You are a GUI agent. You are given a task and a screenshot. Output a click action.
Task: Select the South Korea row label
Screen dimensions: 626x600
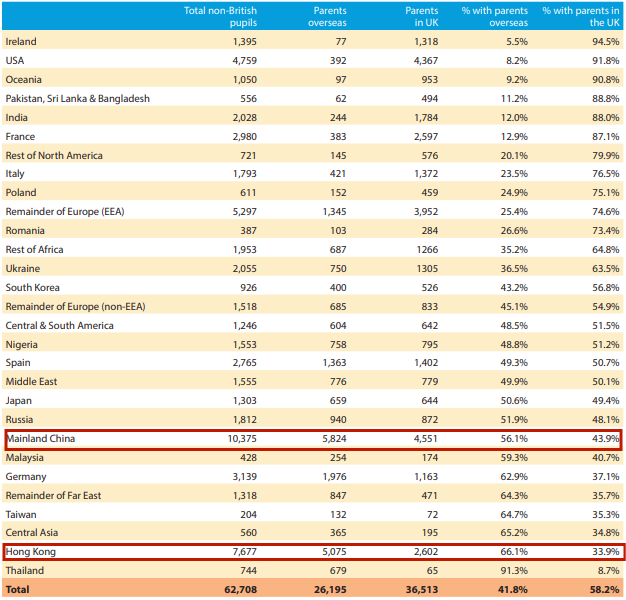click(x=32, y=287)
